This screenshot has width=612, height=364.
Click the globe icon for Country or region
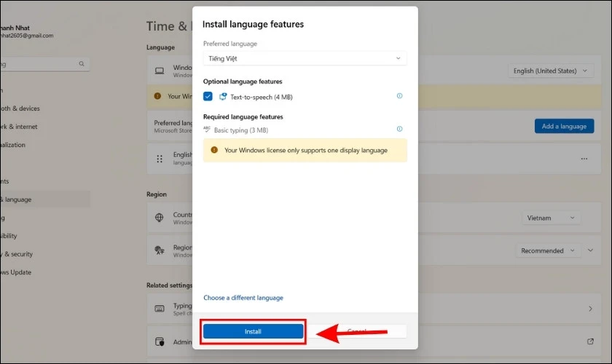160,218
